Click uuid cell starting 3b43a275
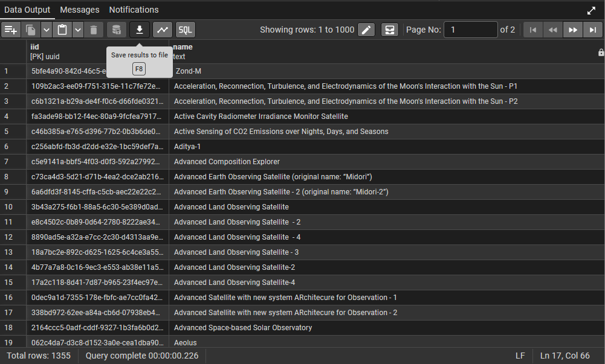This screenshot has height=364, width=605. tap(98, 207)
